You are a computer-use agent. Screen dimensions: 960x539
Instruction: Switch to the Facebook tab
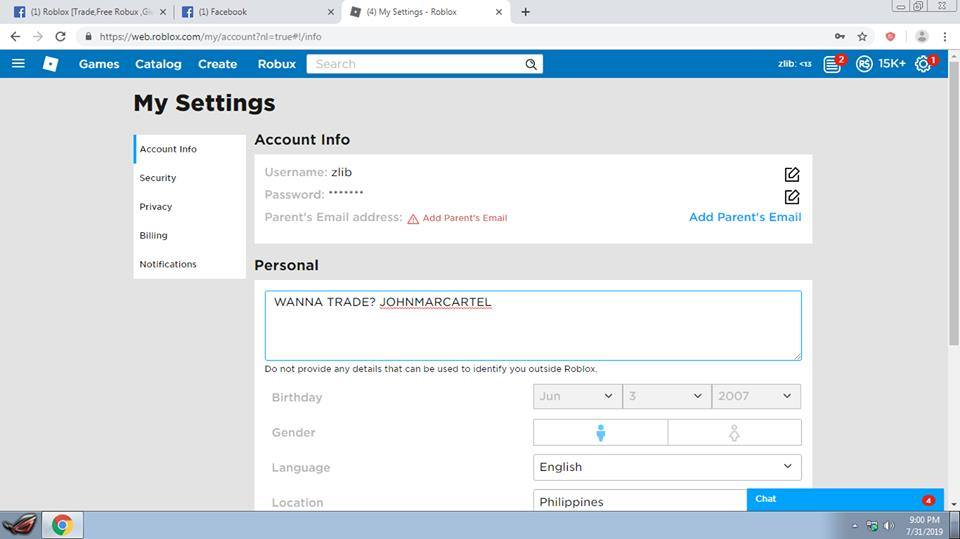(257, 12)
